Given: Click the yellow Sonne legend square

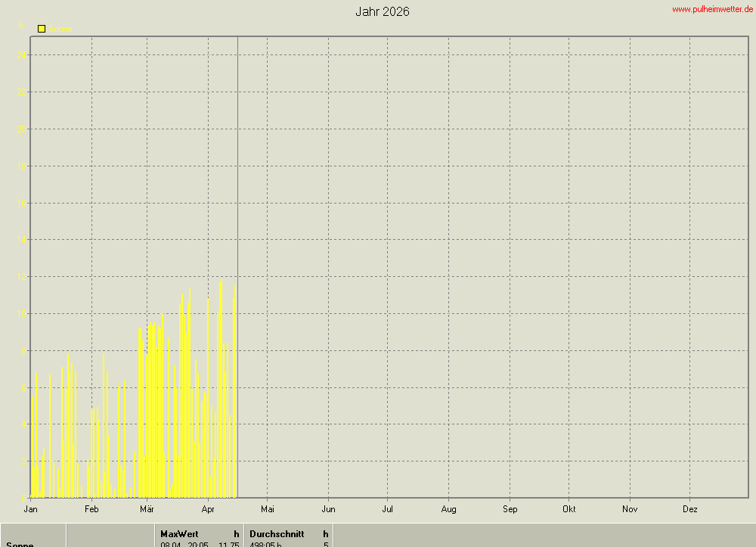Looking at the screenshot, I should click(x=42, y=29).
